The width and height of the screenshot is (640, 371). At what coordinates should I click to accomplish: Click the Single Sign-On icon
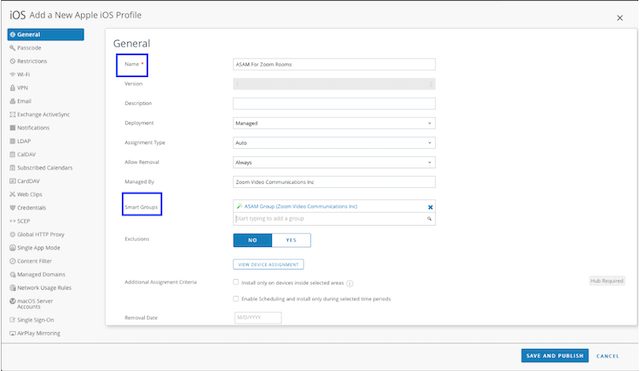[12, 320]
